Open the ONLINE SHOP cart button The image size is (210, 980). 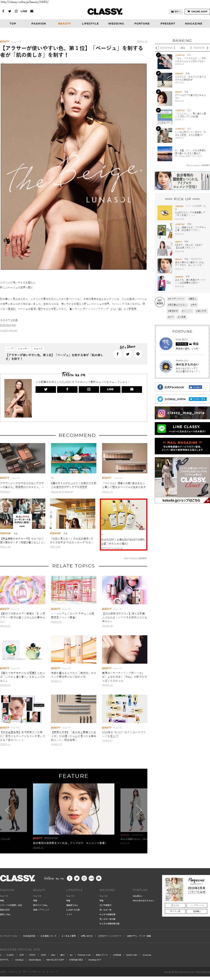pos(197,11)
